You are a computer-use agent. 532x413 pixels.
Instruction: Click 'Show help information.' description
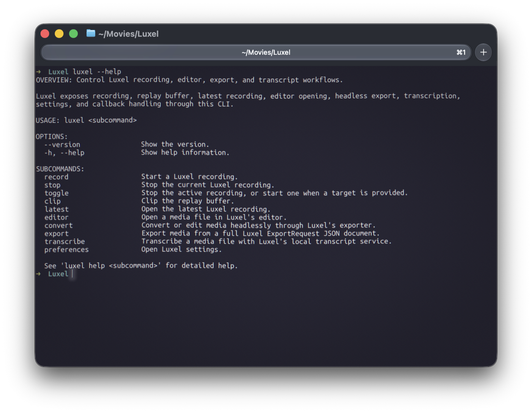(185, 152)
